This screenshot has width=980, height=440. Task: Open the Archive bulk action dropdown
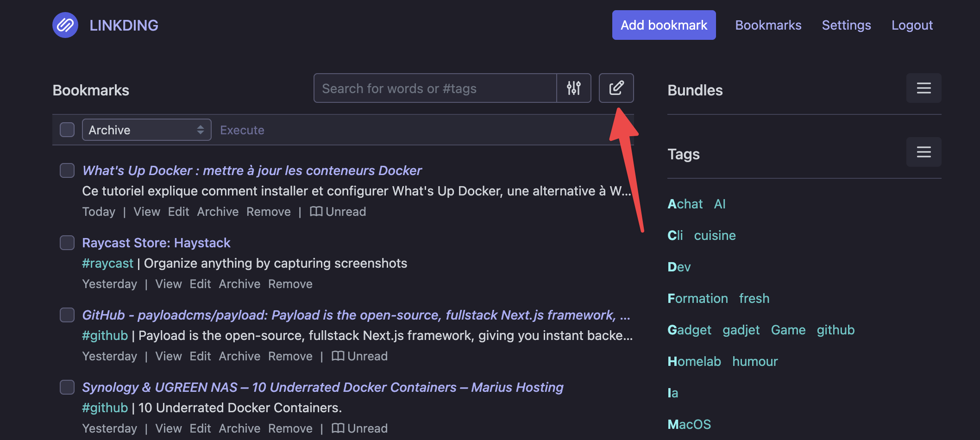click(x=146, y=130)
